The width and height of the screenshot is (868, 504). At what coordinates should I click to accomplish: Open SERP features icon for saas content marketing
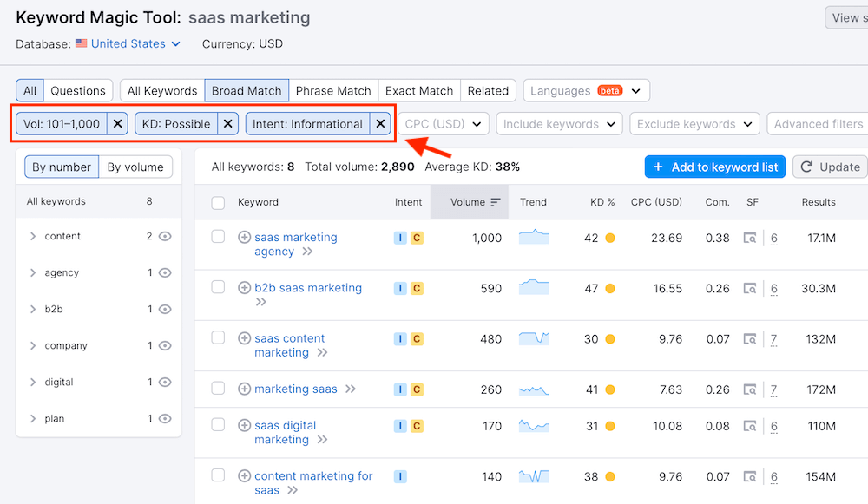click(x=750, y=339)
